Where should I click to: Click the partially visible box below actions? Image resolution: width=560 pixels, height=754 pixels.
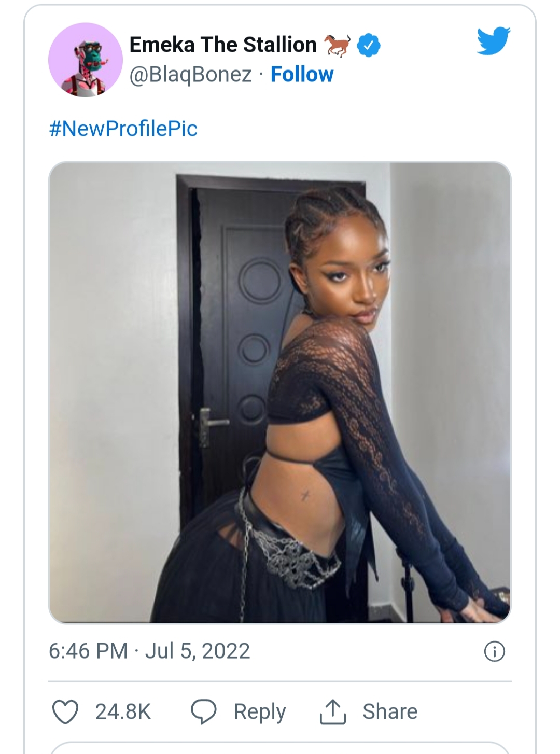[280, 748]
